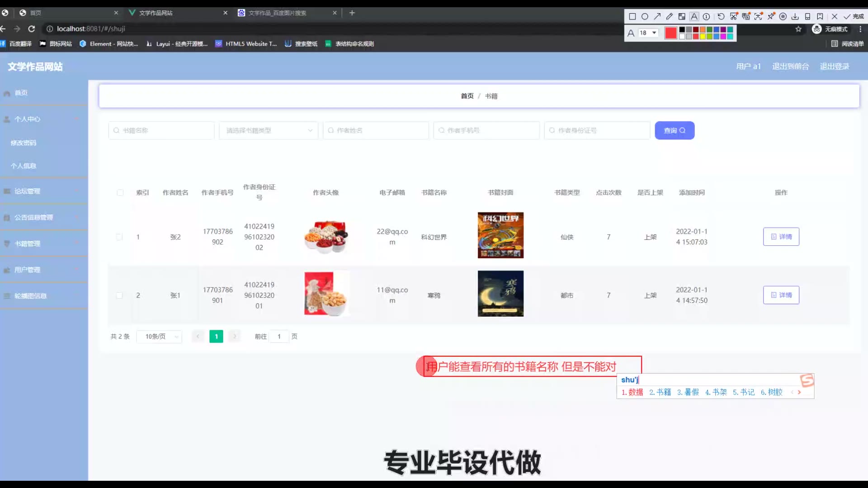This screenshot has width=868, height=488.
Task: Bookmark this page with star icon
Action: click(x=798, y=29)
